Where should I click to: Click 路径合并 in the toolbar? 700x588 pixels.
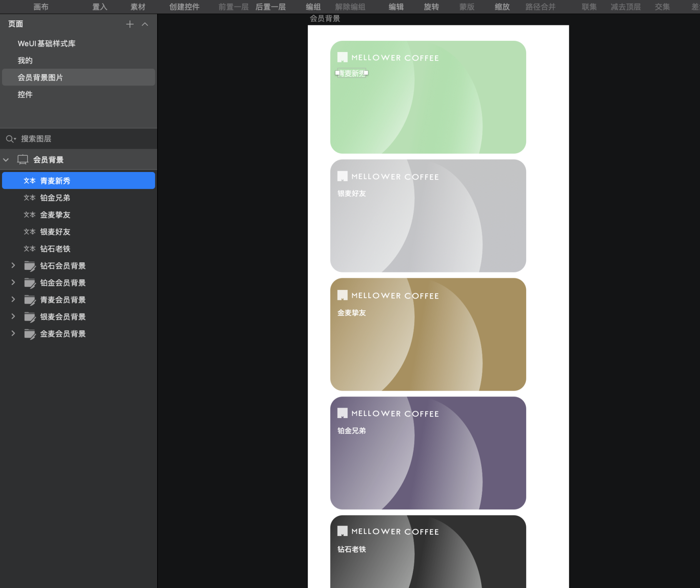540,7
